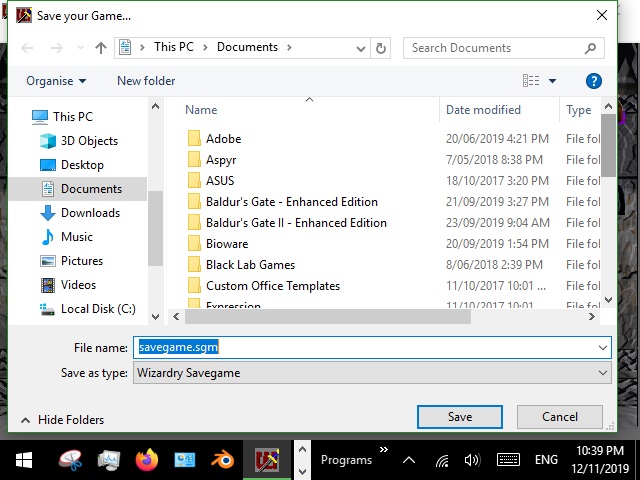Select Videos in the navigation pane
The image size is (640, 480).
[68, 285]
